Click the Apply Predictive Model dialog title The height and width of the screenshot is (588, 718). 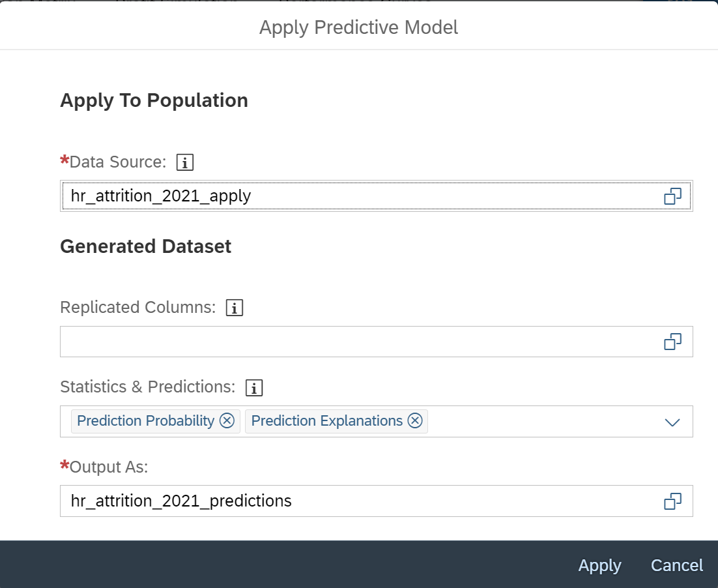click(359, 27)
